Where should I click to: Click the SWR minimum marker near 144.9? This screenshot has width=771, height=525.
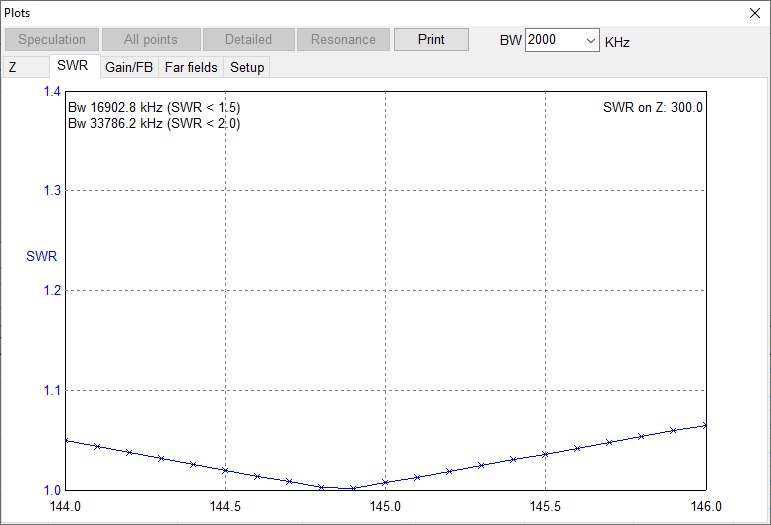(x=353, y=488)
